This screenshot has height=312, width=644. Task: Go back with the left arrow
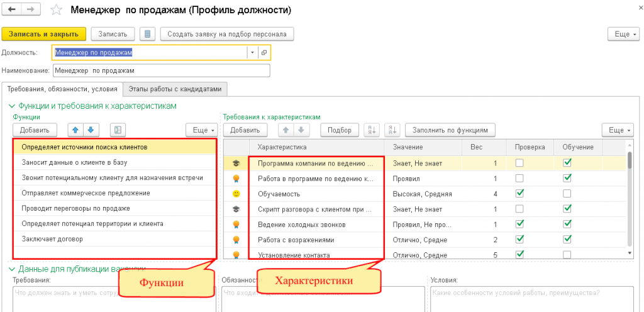11,10
